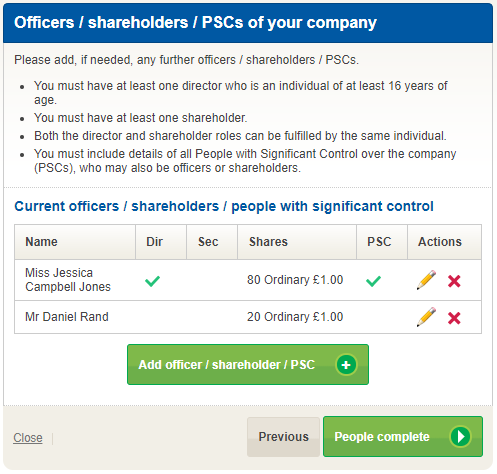Go back with the Previous button
The height and width of the screenshot is (474, 497).
pyautogui.click(x=283, y=437)
